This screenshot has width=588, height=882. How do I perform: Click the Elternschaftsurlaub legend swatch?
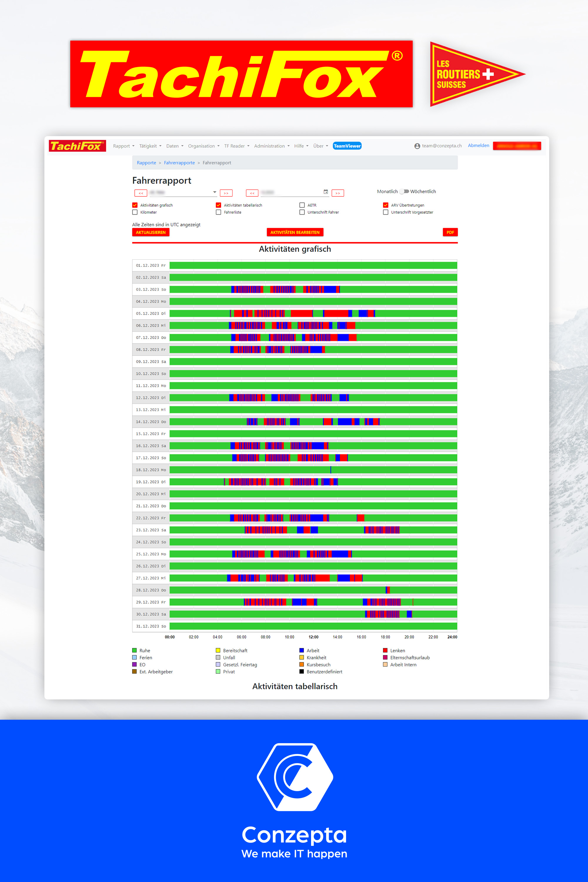[x=385, y=657]
